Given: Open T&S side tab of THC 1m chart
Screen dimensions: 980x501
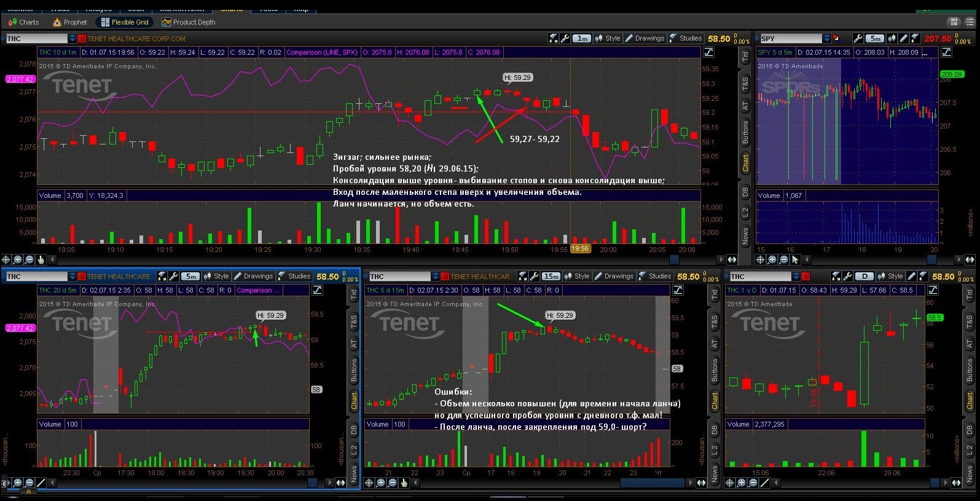Looking at the screenshot, I should 745,84.
